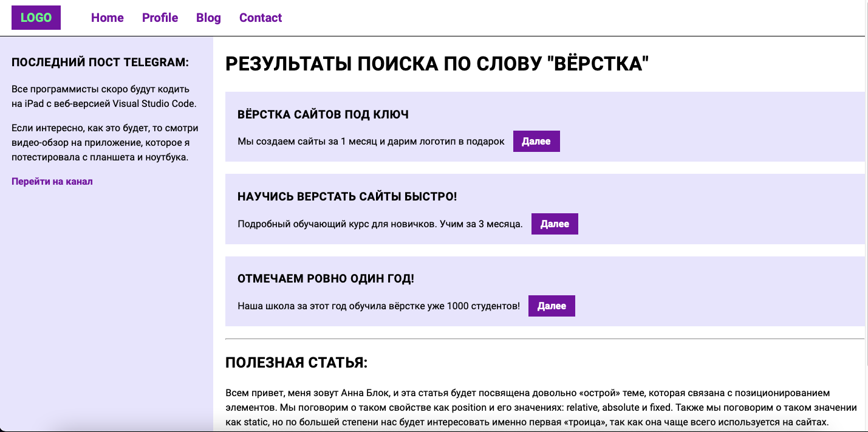This screenshot has height=432, width=868.
Task: Open the Blog section
Action: [x=208, y=18]
